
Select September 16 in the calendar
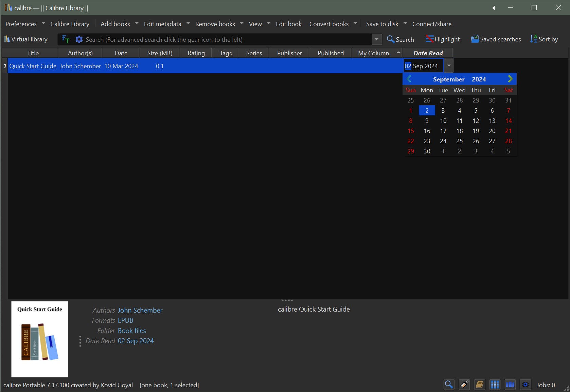[427, 131]
